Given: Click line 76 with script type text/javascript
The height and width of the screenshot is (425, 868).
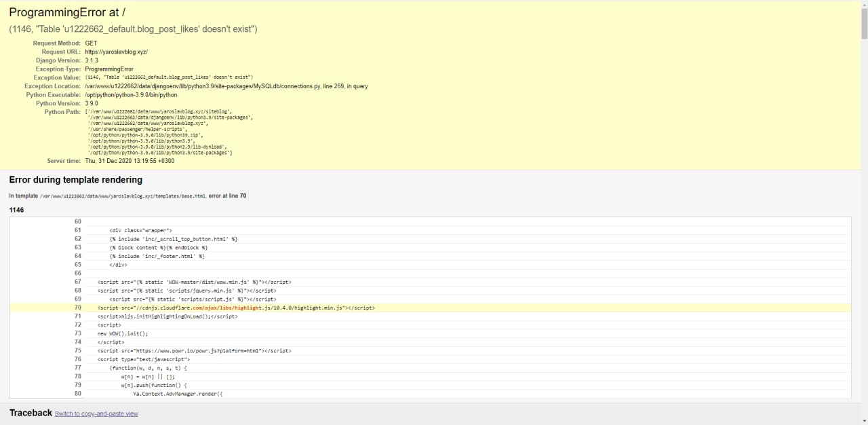Looking at the screenshot, I should tap(144, 359).
